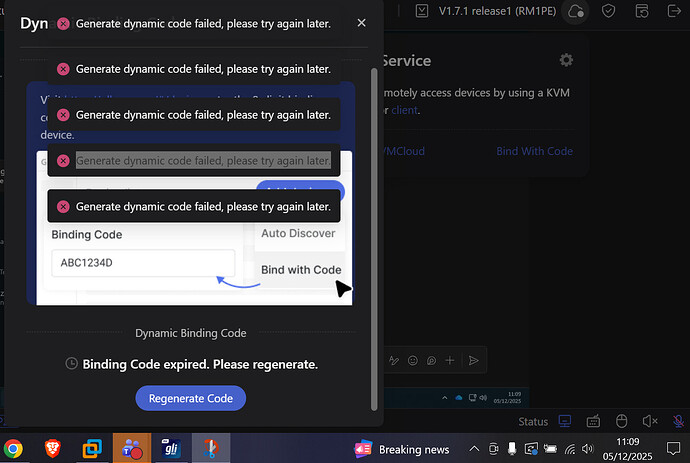This screenshot has height=463, width=690.
Task: Open the Service settings gear
Action: point(566,60)
